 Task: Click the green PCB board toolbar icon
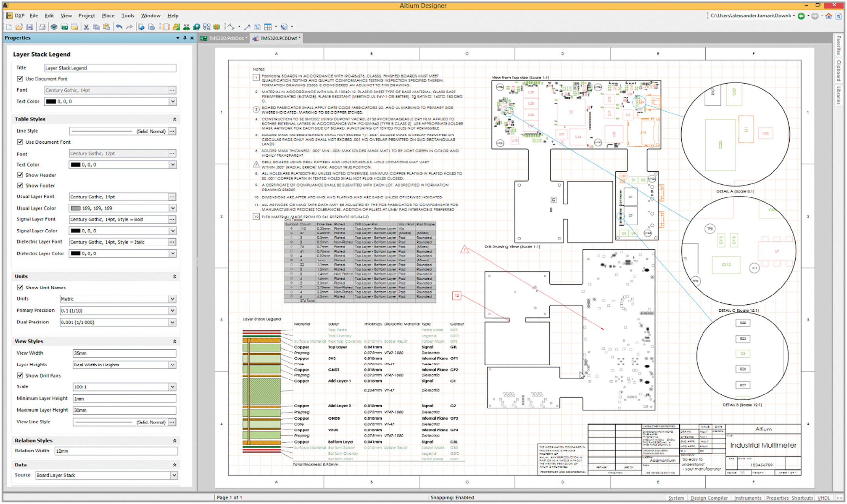click(64, 27)
